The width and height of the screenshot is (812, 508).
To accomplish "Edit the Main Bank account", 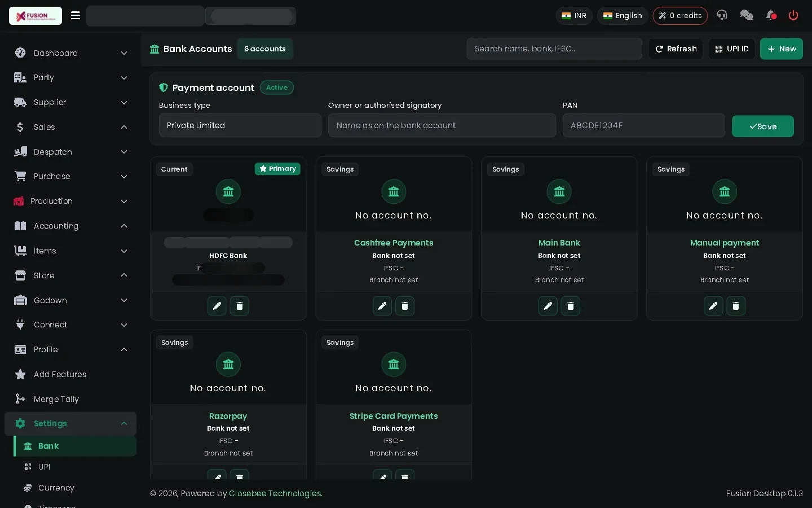I will [x=548, y=306].
